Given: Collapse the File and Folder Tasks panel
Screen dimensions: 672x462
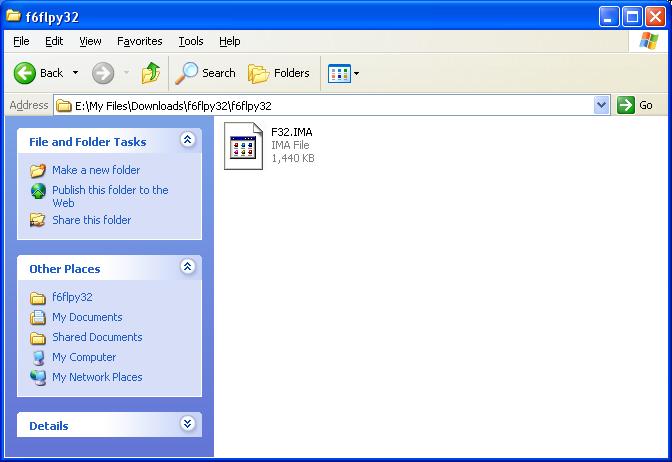Looking at the screenshot, I should (x=187, y=141).
